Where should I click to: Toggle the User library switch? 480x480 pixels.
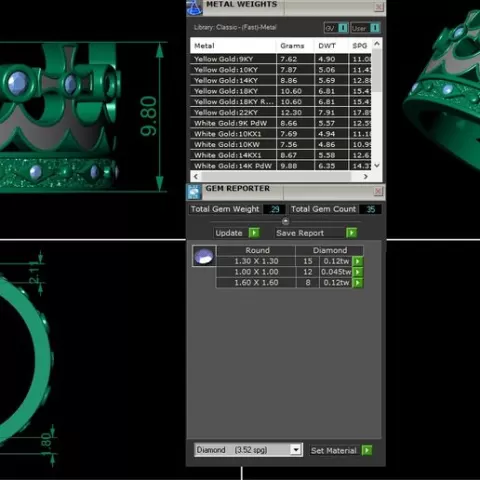375,28
